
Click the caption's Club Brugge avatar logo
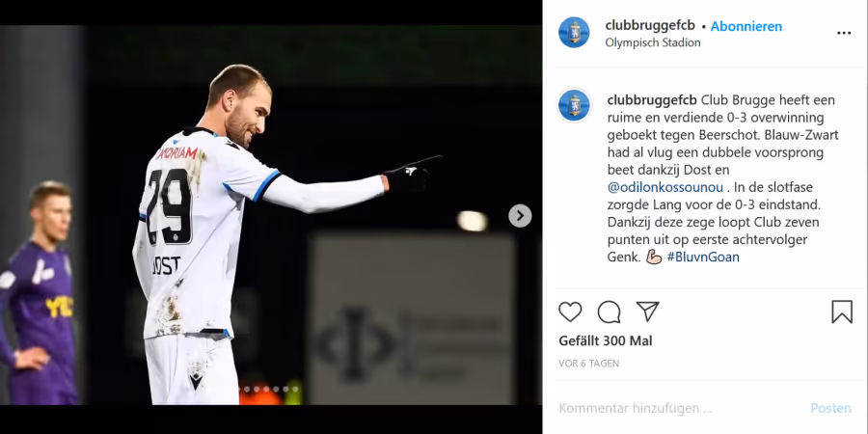click(x=574, y=105)
